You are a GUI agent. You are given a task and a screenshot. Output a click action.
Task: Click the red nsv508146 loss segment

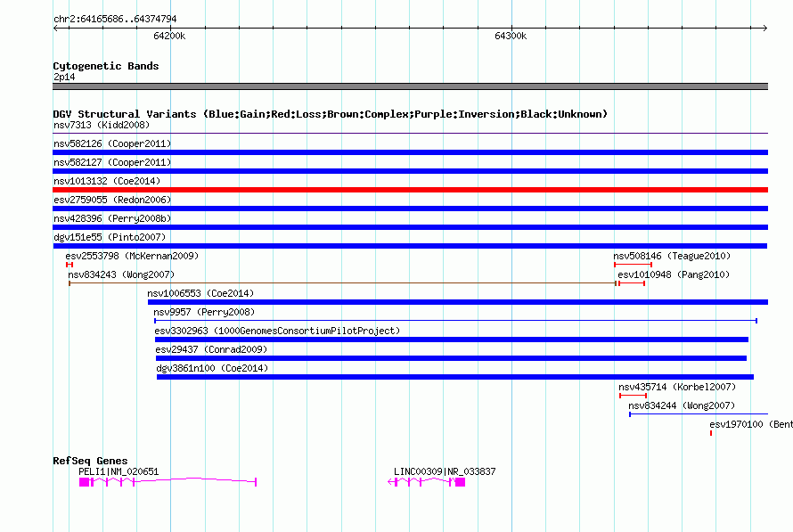[633, 265]
